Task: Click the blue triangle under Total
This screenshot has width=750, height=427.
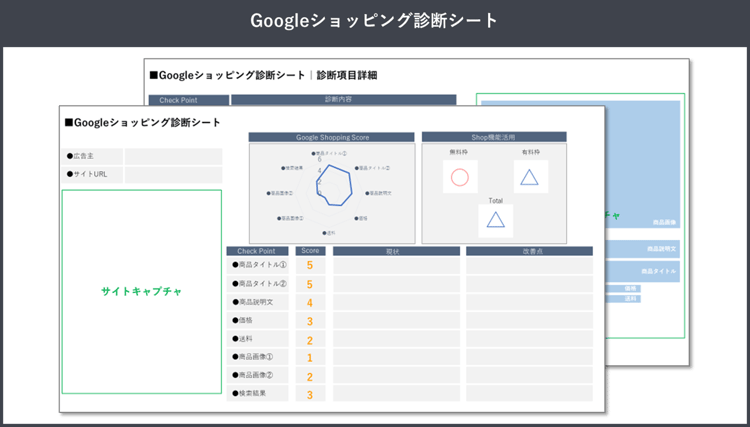Action: pos(496,220)
